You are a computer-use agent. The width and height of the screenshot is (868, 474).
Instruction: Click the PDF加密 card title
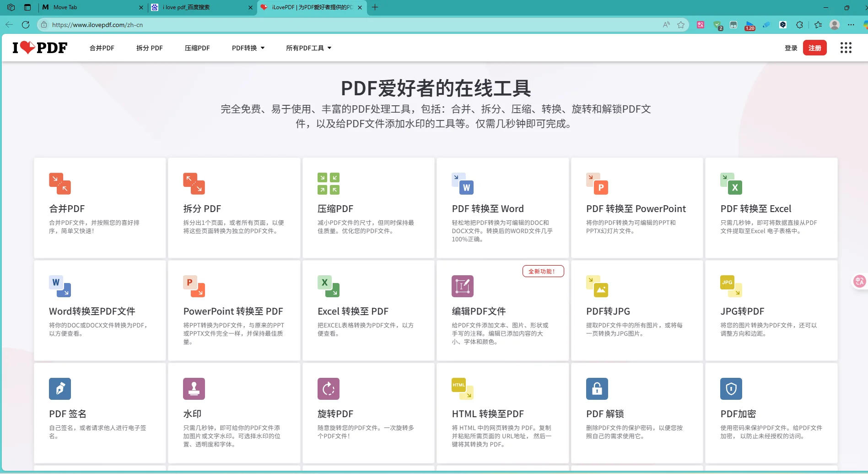[x=738, y=414]
